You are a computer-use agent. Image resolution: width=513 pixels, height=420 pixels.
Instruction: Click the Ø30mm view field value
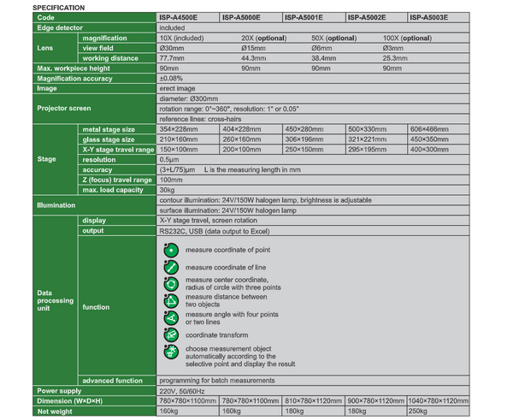coord(172,48)
